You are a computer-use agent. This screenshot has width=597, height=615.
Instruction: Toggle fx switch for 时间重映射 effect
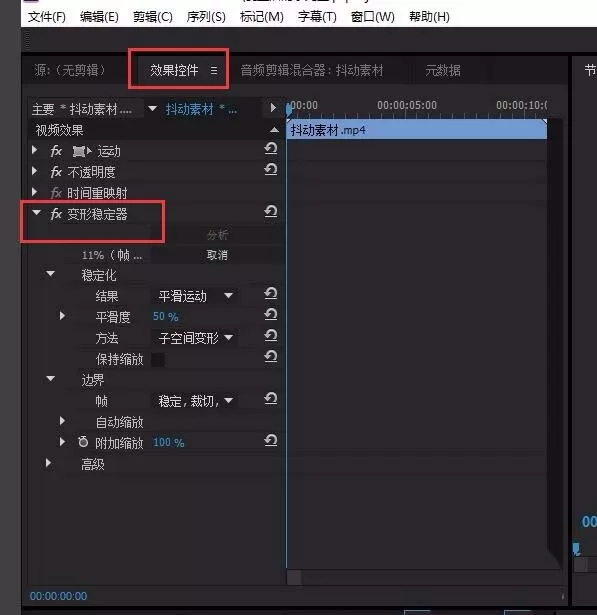[56, 193]
